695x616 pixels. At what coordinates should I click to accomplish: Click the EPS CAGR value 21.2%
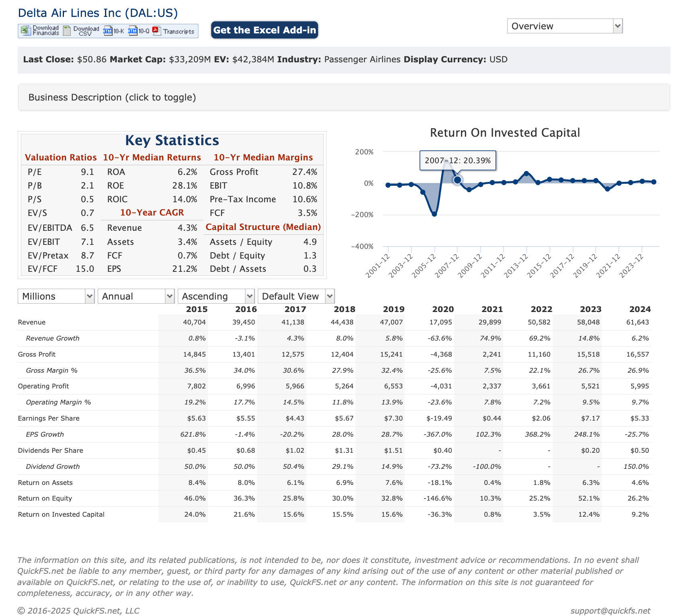point(185,269)
